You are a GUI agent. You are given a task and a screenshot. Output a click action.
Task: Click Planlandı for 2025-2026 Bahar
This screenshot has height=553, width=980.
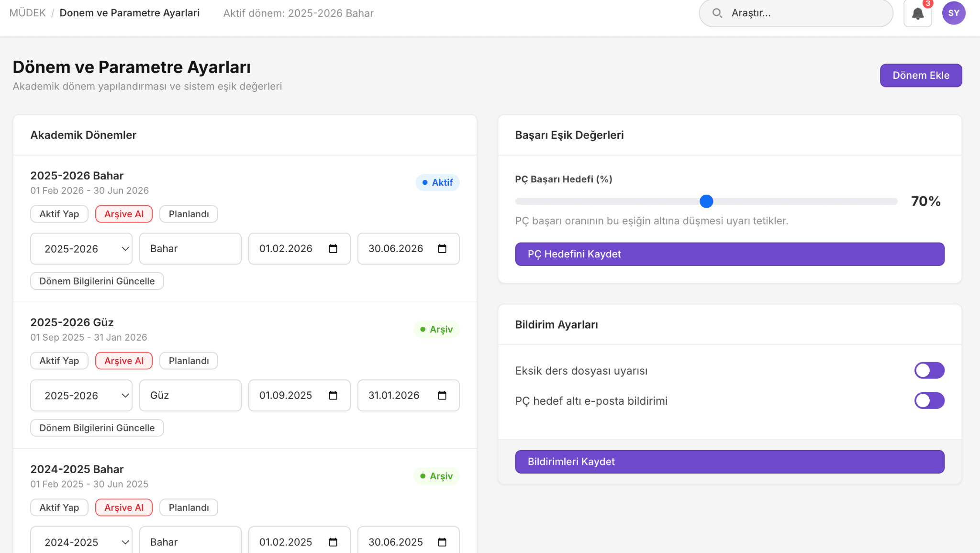coord(189,214)
